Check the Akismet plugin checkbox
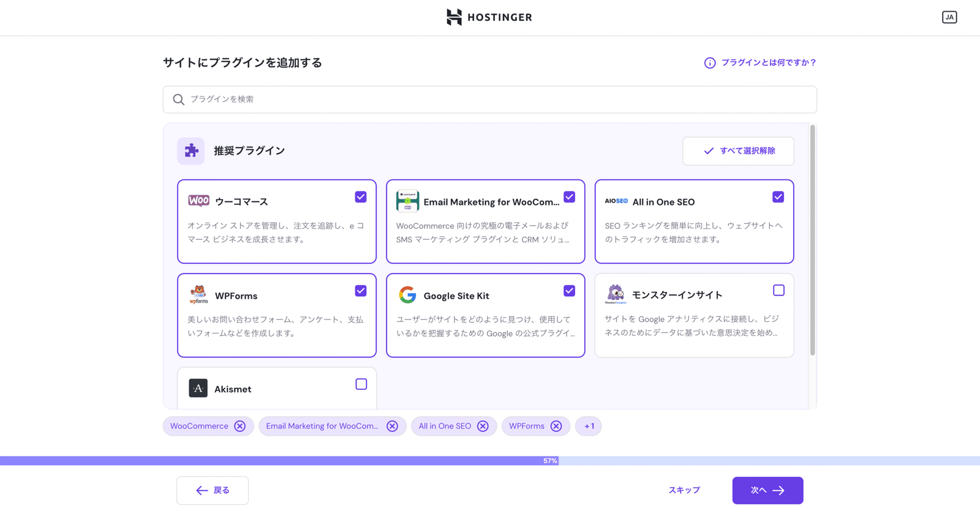The image size is (980, 514). [361, 384]
